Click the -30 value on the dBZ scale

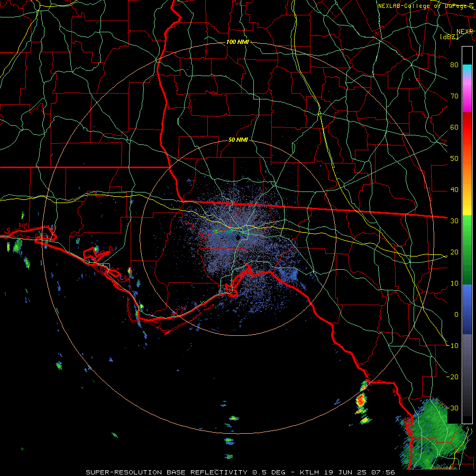452,408
